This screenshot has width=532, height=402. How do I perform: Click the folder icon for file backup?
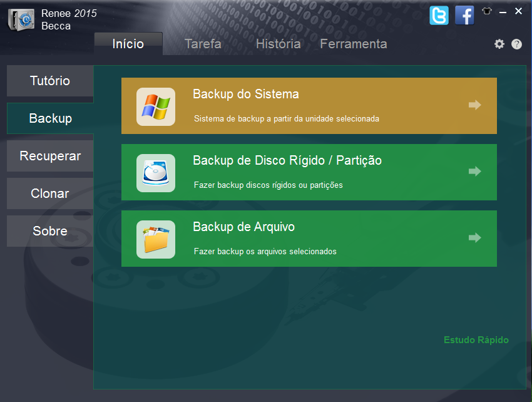click(x=156, y=239)
